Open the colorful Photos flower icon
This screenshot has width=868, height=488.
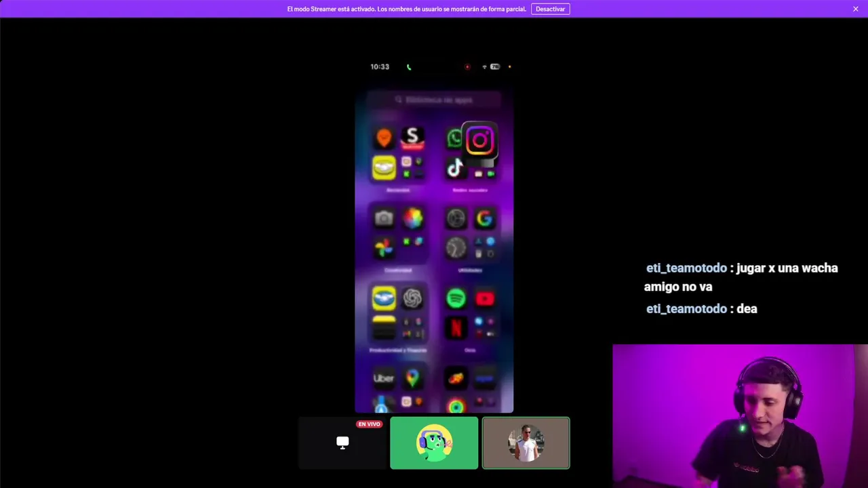click(x=412, y=218)
